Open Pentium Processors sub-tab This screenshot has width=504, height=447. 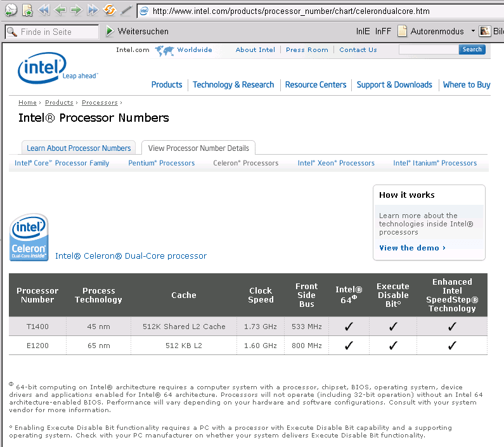click(162, 163)
